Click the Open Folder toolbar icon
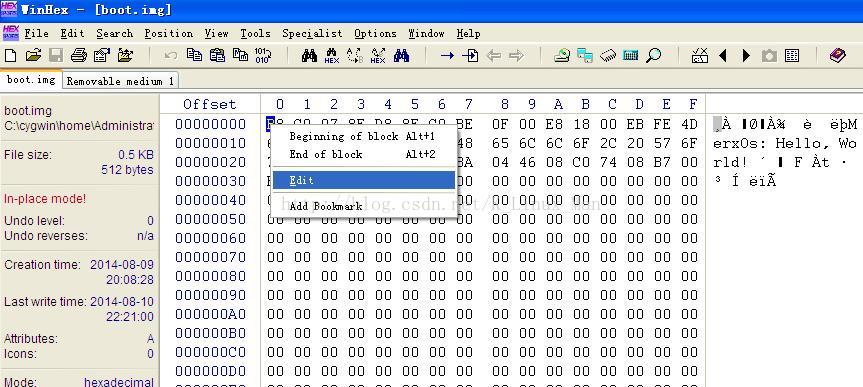Image resolution: width=863 pixels, height=387 pixels. point(125,56)
